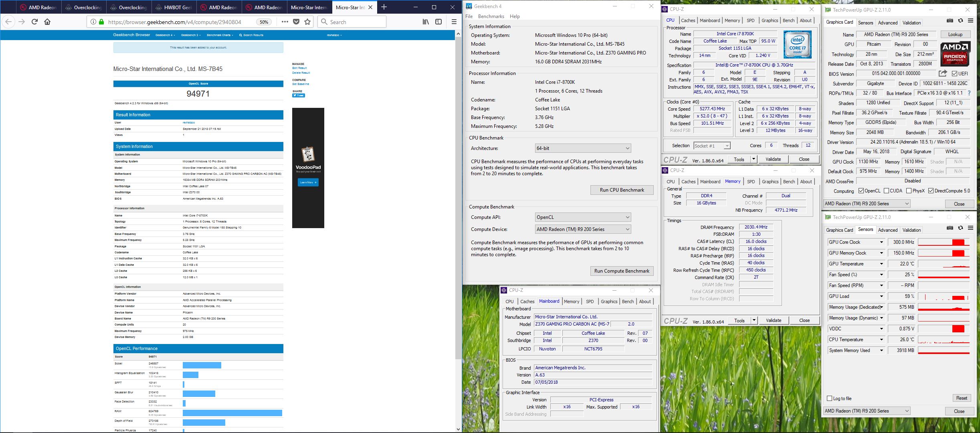Open Help menu in Geekbench 4
This screenshot has height=433, width=980.
515,16
